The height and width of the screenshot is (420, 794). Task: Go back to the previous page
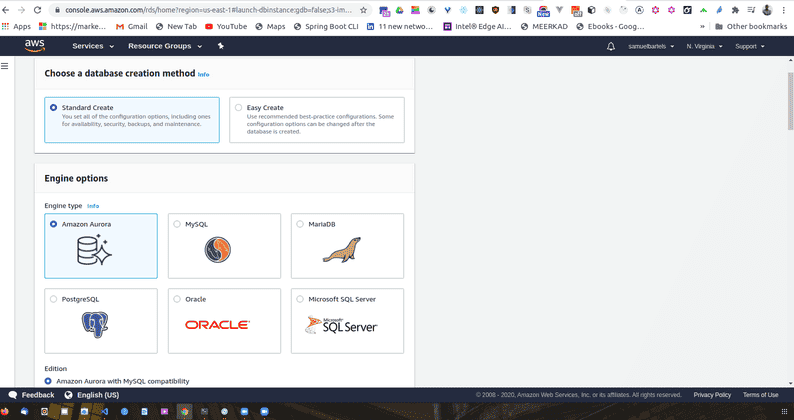point(6,10)
